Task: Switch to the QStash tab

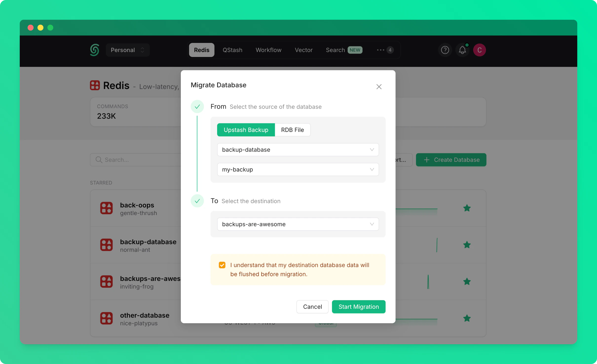Action: (x=232, y=50)
